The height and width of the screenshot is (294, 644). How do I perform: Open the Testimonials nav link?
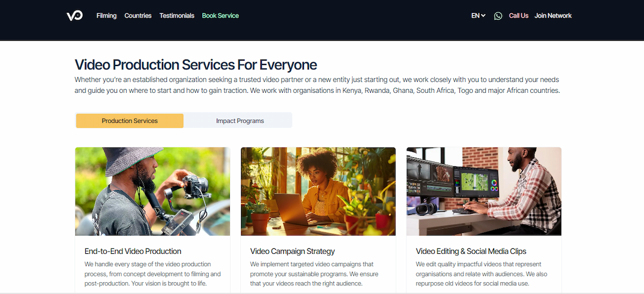(x=177, y=16)
